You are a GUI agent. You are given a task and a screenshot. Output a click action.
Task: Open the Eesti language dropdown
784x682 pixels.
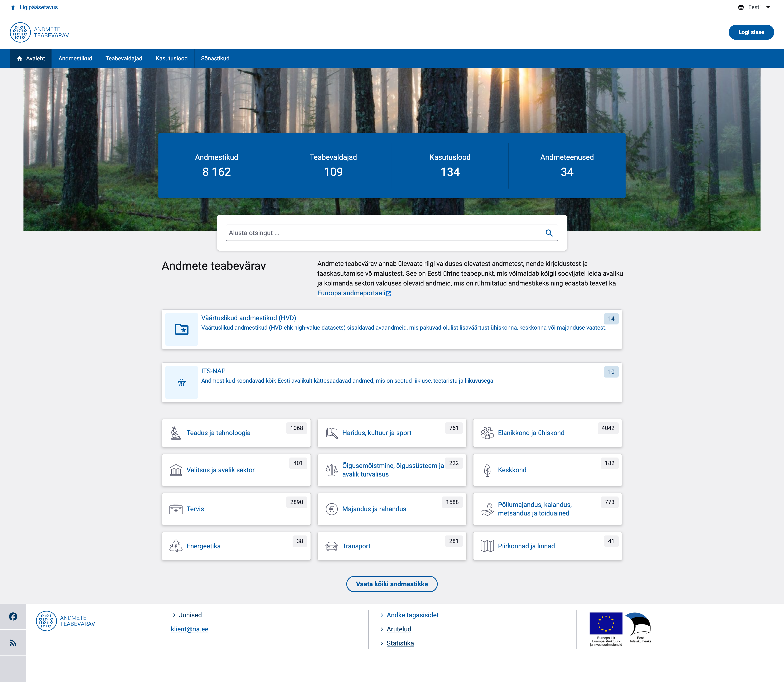pos(754,7)
